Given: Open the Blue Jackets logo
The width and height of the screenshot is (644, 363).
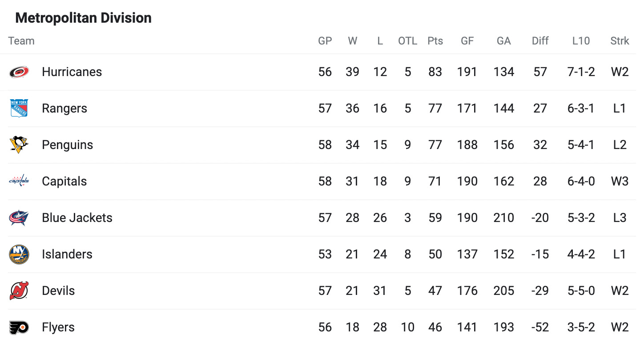Looking at the screenshot, I should click(x=19, y=218).
